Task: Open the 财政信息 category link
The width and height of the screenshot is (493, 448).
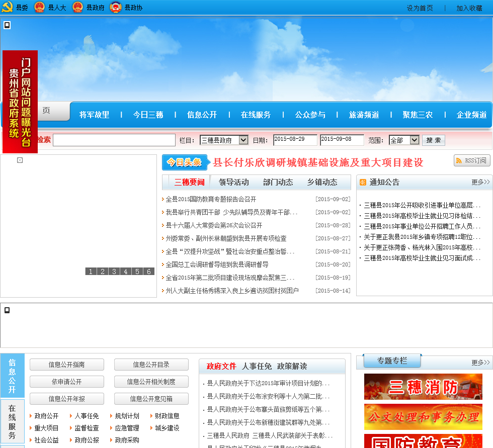Action: point(167,416)
